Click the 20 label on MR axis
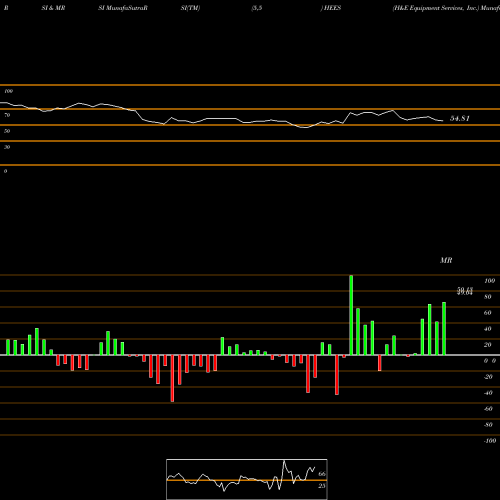The width and height of the screenshot is (500, 500). [488, 345]
